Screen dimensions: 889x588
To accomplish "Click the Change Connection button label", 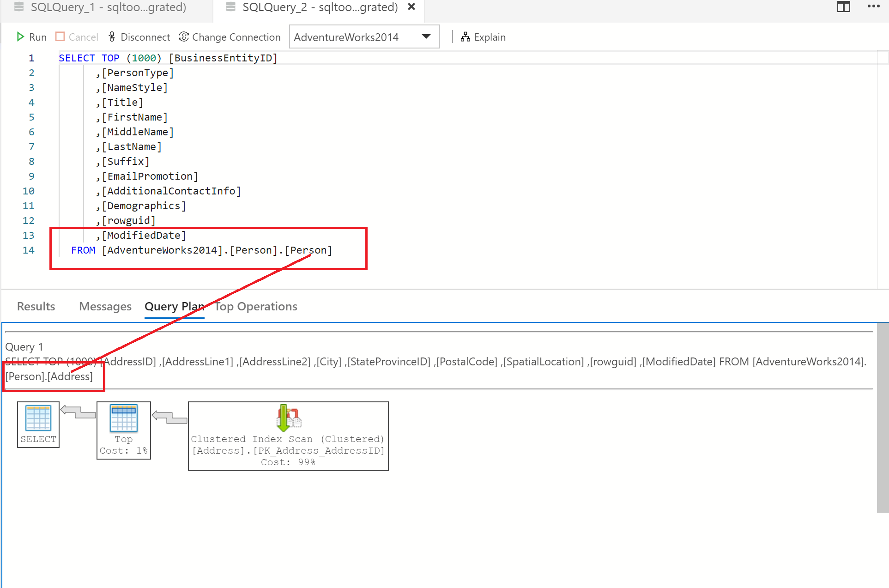I will pyautogui.click(x=236, y=37).
